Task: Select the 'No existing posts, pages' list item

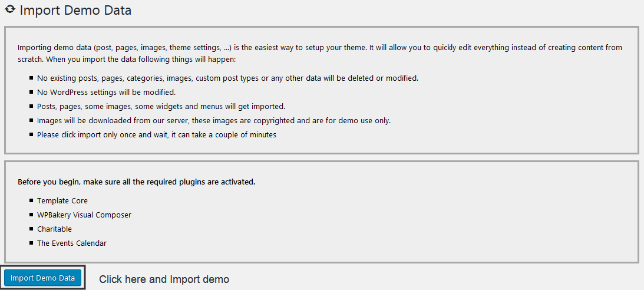Action: pyautogui.click(x=227, y=78)
